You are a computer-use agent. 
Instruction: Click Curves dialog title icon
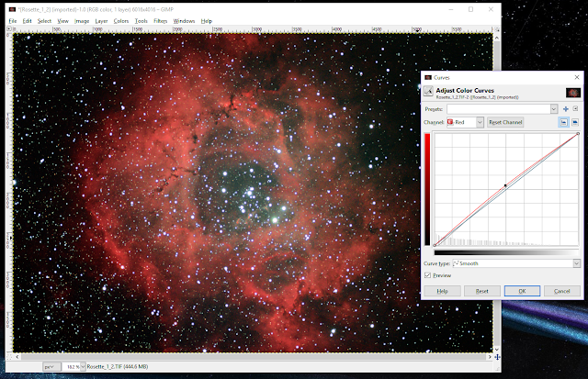pos(428,77)
